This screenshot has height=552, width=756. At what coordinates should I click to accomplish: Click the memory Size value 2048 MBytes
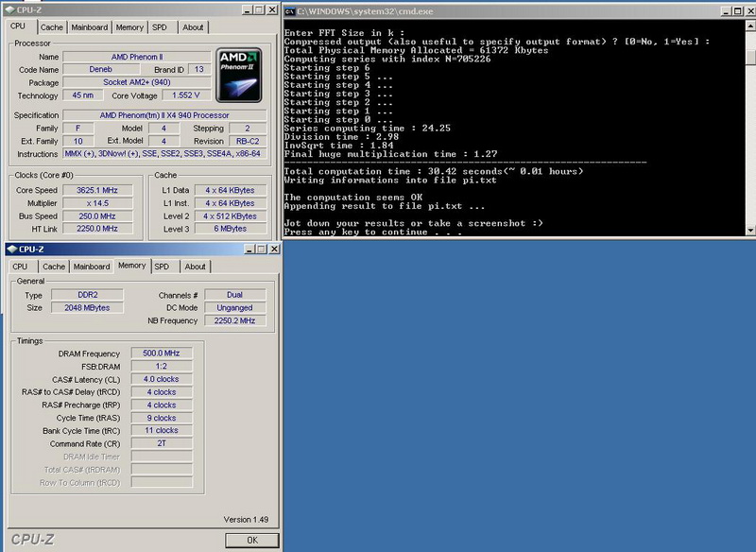(x=87, y=307)
